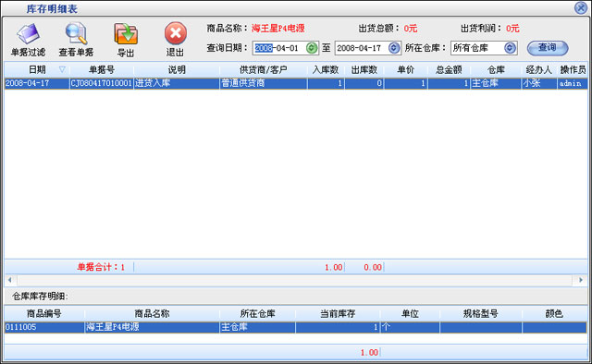The image size is (592, 364).
Task: Sort by the 日期 column header
Action: 37,70
